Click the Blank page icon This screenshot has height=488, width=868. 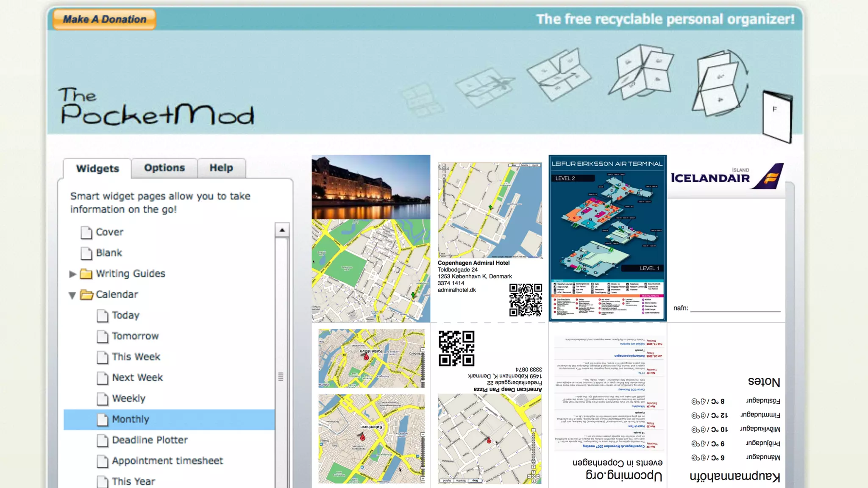86,253
